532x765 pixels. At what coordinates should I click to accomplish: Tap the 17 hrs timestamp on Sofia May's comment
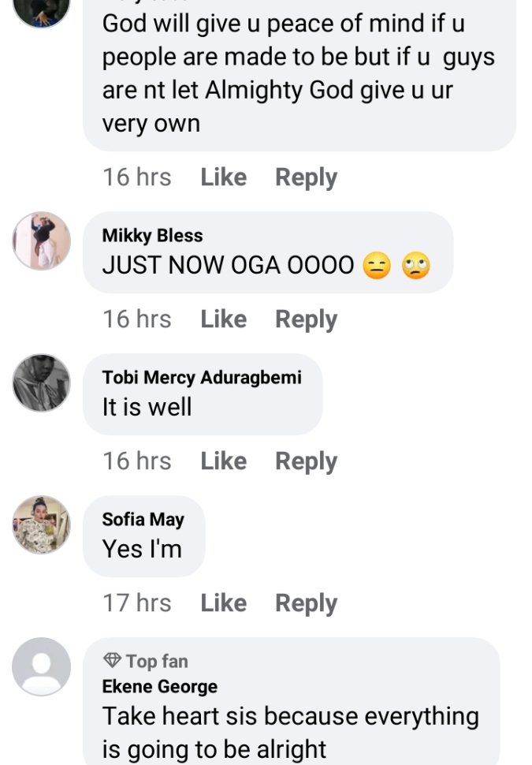click(x=136, y=603)
